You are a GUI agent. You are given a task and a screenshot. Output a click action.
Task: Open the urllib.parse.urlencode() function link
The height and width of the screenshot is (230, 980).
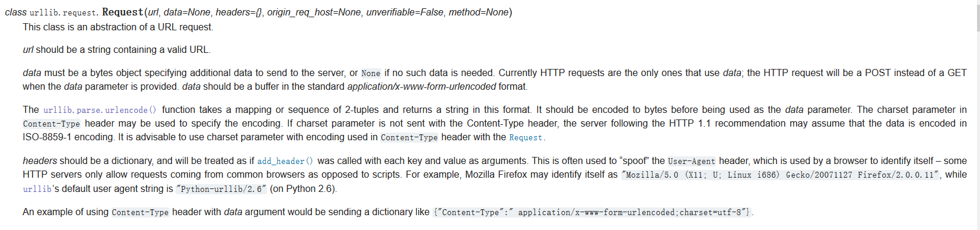pyautogui.click(x=100, y=110)
